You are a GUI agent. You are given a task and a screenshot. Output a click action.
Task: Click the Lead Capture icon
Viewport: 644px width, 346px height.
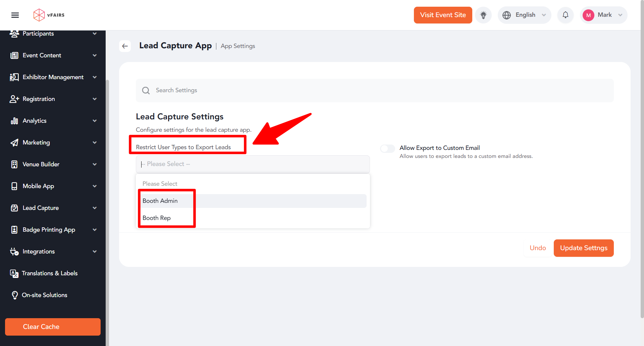pos(14,208)
